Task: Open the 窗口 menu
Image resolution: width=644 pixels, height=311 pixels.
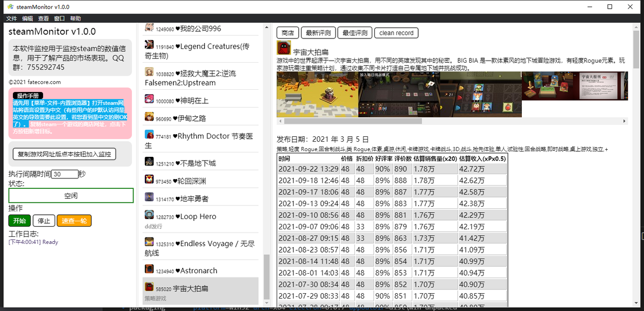Action: 59,18
